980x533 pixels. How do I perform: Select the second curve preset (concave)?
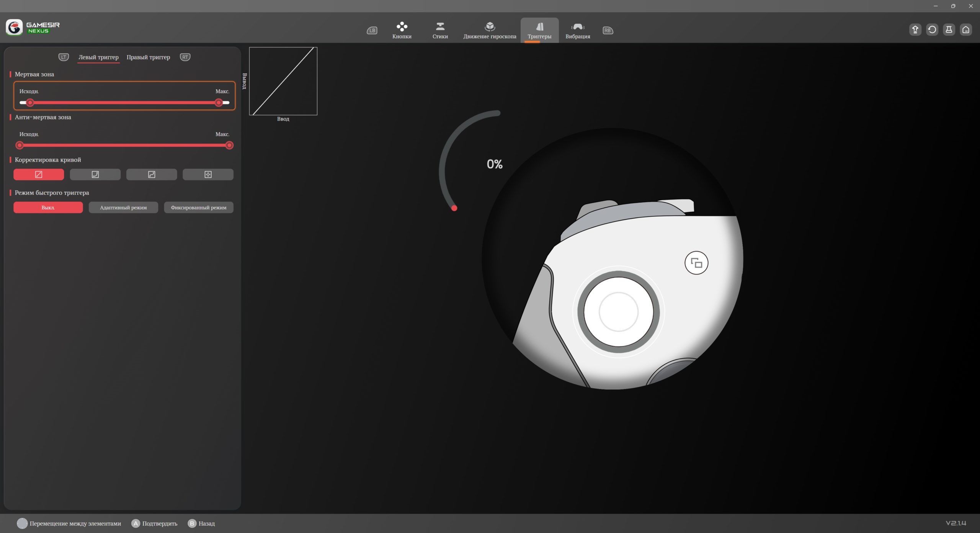pyautogui.click(x=95, y=174)
